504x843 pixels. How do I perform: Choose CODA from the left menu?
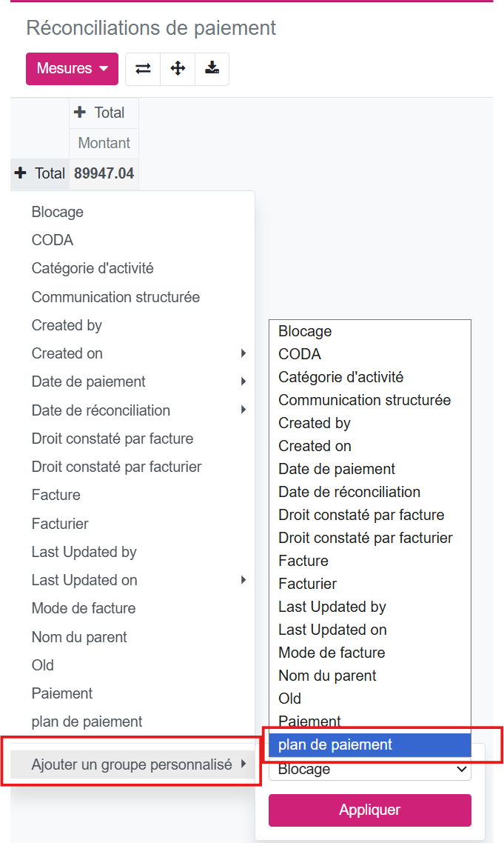coord(53,240)
